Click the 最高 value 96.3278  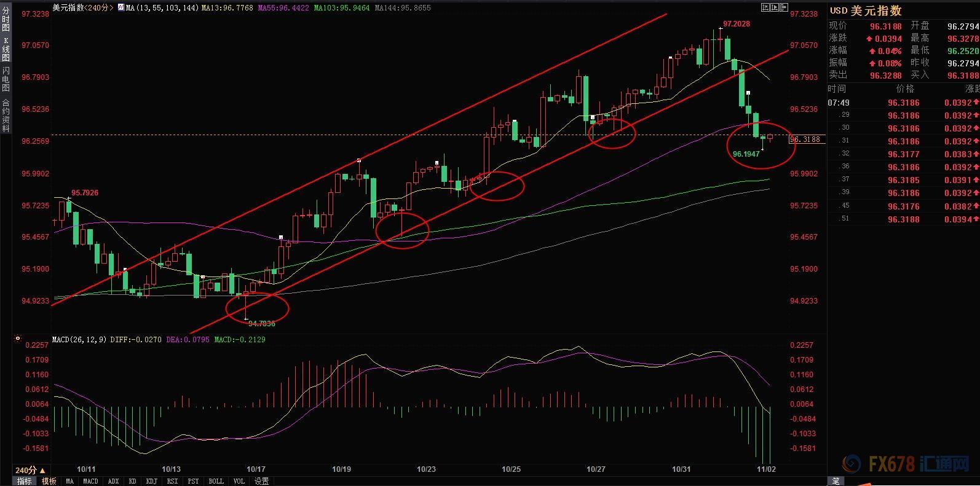pyautogui.click(x=963, y=39)
